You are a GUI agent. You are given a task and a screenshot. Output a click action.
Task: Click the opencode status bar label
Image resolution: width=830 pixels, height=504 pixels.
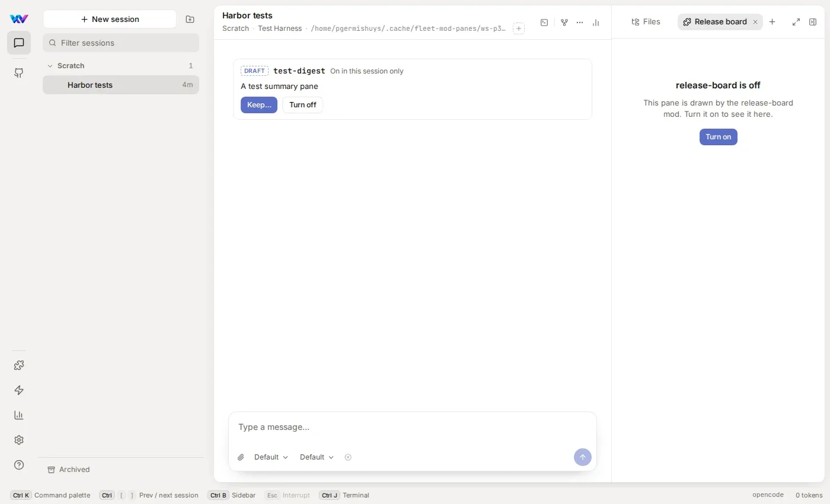(x=768, y=495)
